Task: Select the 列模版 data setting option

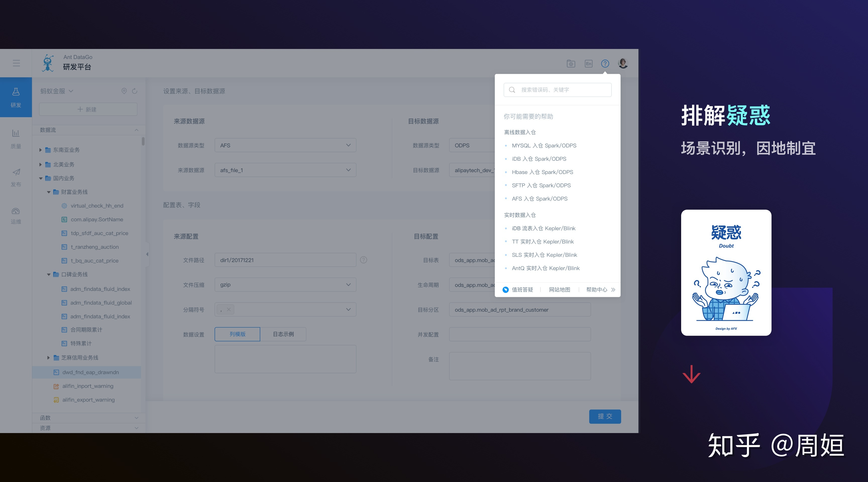Action: click(x=237, y=334)
